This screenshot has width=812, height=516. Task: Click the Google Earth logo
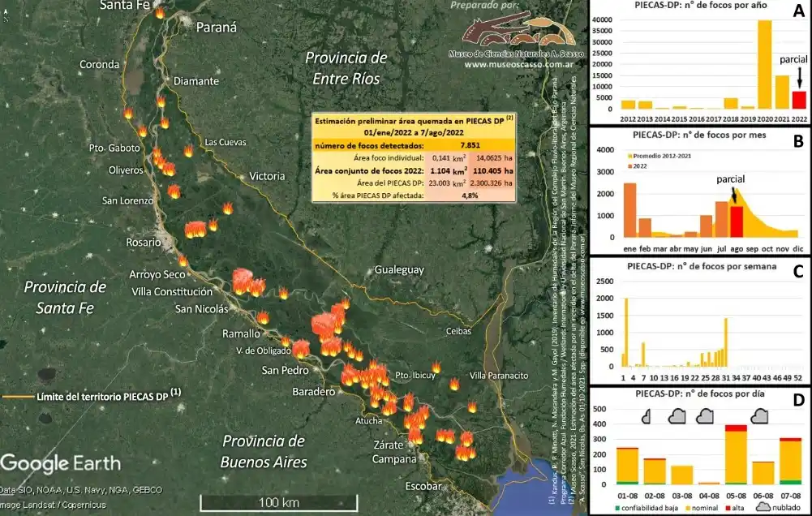point(61,463)
